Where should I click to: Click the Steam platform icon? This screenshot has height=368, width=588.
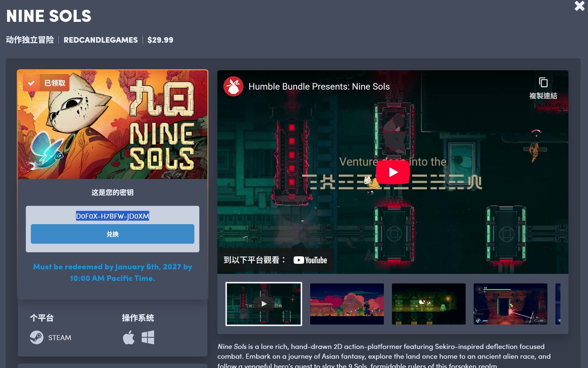36,337
